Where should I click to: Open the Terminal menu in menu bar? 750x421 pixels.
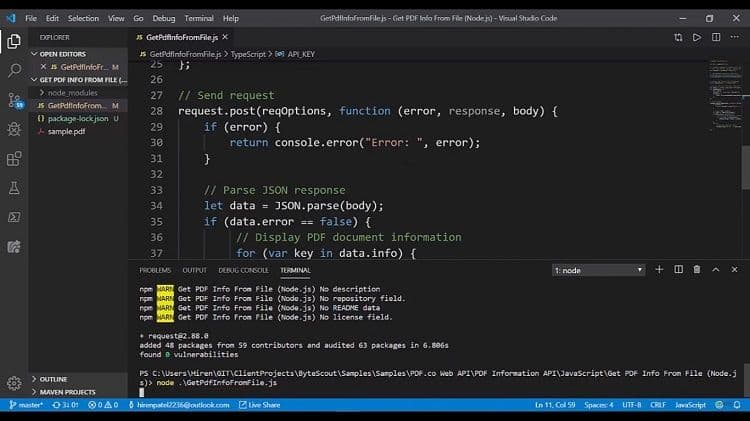199,18
